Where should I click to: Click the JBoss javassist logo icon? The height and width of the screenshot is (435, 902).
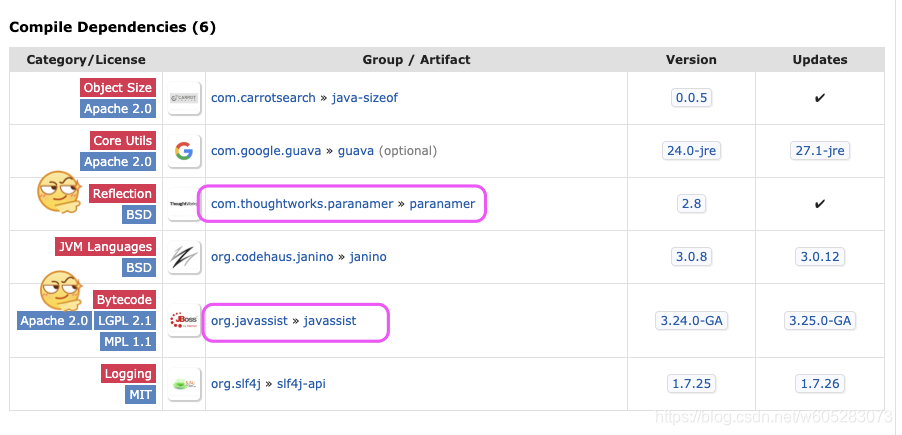pyautogui.click(x=184, y=320)
